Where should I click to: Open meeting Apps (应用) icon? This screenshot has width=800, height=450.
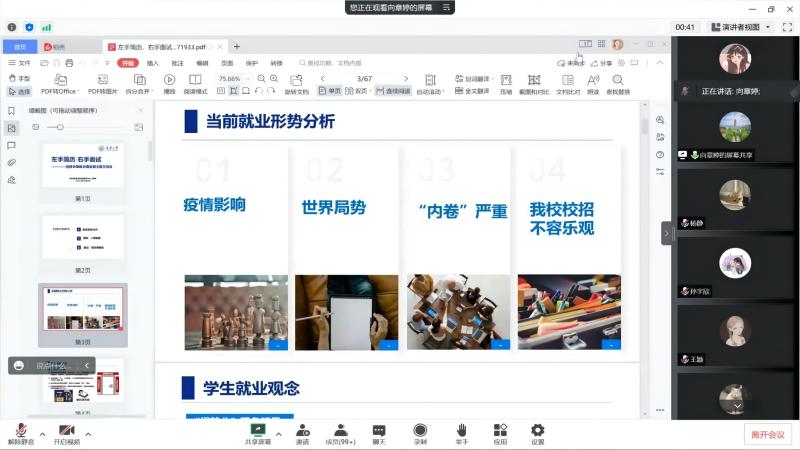coord(500,434)
